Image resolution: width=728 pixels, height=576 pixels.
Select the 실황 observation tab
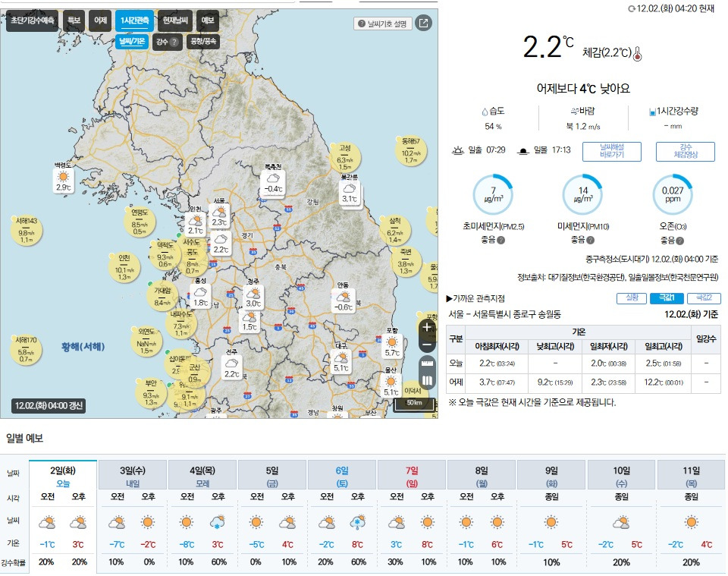632,297
